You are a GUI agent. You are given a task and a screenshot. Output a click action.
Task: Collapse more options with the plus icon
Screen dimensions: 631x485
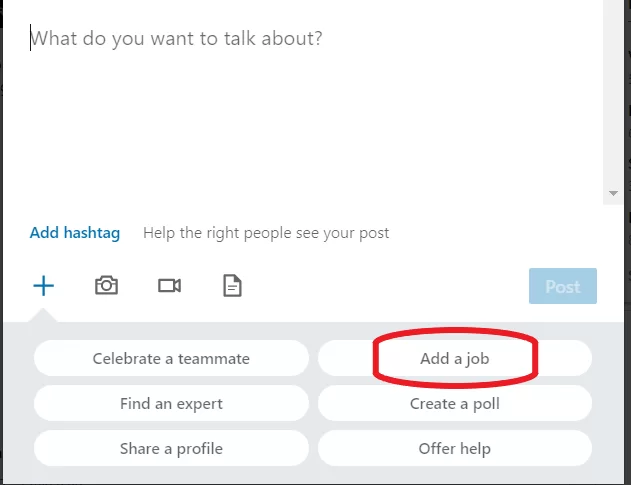click(43, 286)
